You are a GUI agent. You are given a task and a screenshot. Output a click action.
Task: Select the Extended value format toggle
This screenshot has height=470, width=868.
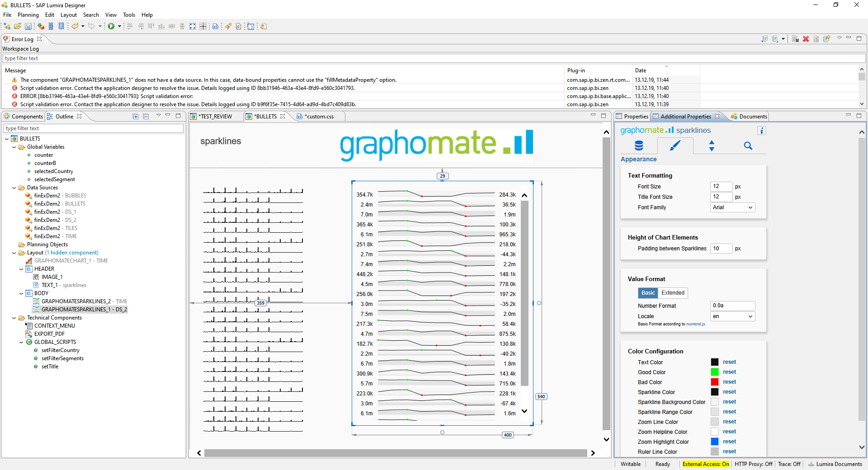(x=673, y=293)
